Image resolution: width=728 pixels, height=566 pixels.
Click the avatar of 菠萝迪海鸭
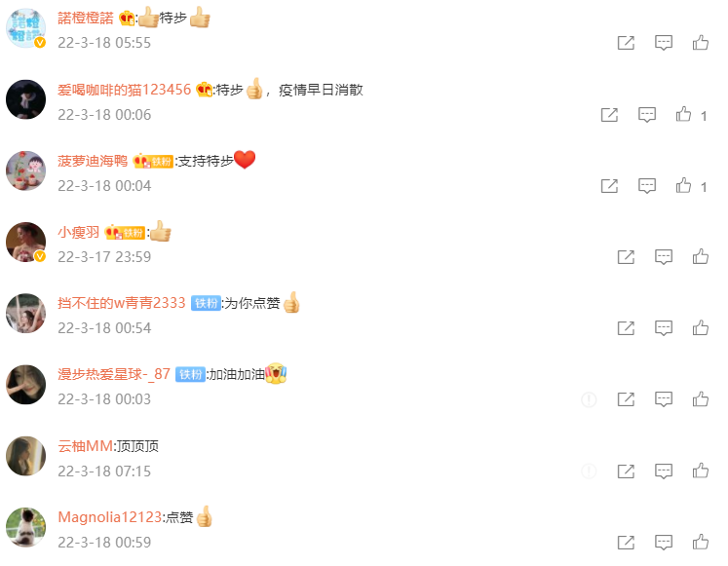coord(26,170)
